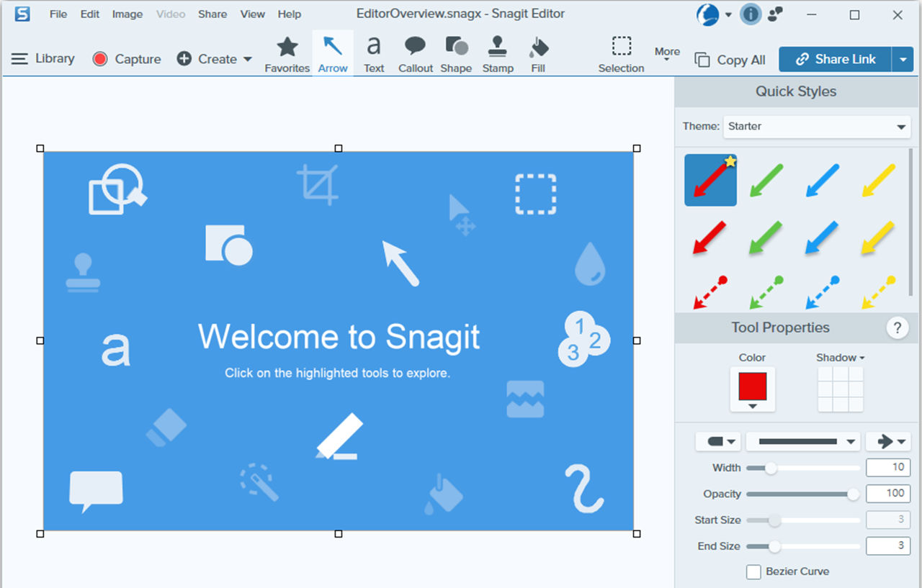Select the Callout speech bubble tool
This screenshot has width=922, height=588.
(x=415, y=54)
